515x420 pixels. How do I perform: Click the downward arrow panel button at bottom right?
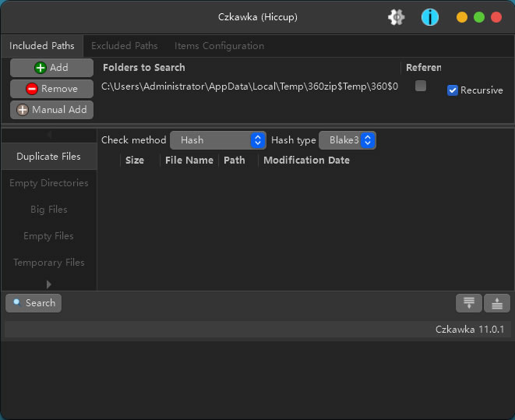click(468, 303)
